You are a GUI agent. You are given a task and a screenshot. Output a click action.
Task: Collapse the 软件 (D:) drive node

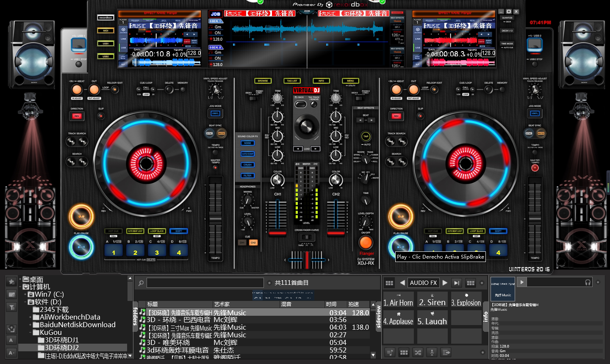click(25, 302)
